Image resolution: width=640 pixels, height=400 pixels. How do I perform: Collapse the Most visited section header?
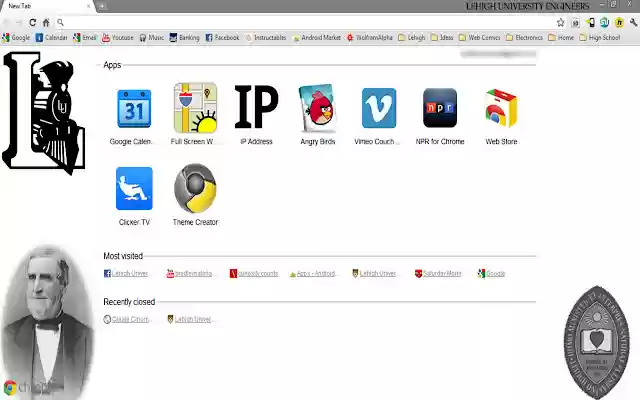(x=123, y=256)
